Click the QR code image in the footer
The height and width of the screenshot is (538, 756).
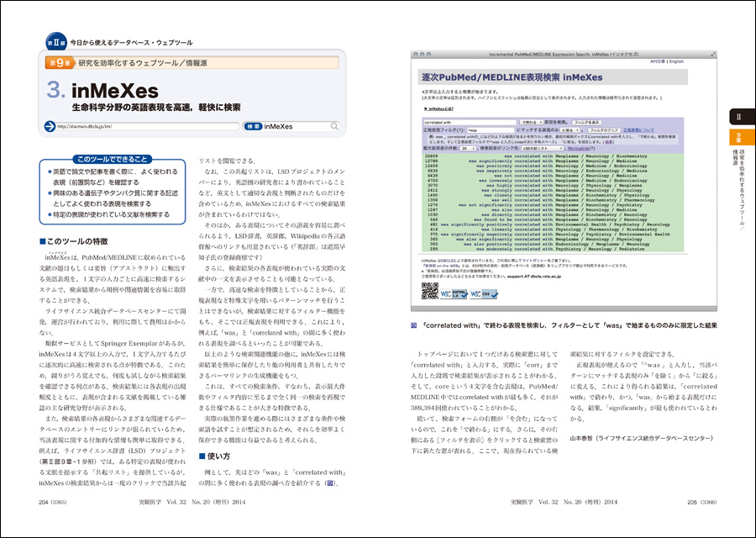click(x=428, y=290)
